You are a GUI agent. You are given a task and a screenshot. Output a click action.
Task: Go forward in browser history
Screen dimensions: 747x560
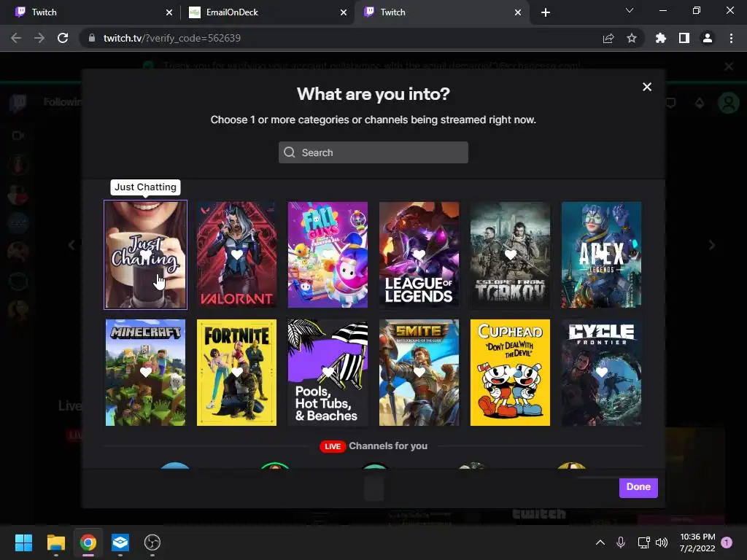click(x=39, y=38)
